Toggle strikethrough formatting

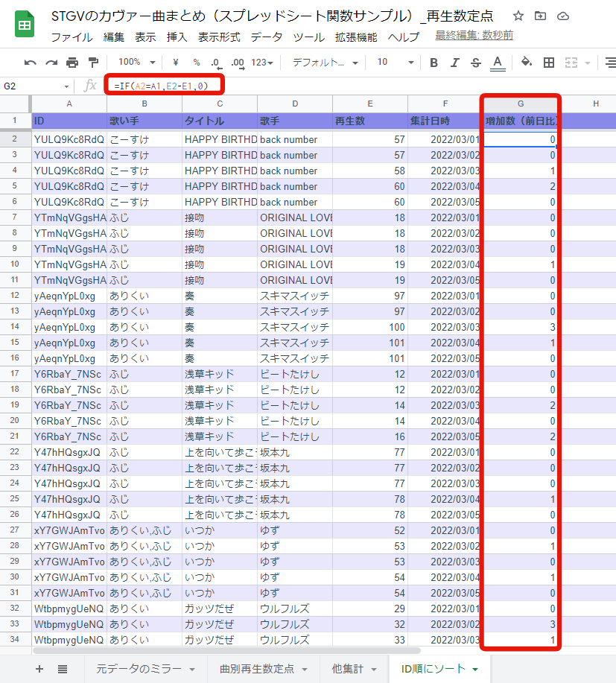tap(476, 63)
